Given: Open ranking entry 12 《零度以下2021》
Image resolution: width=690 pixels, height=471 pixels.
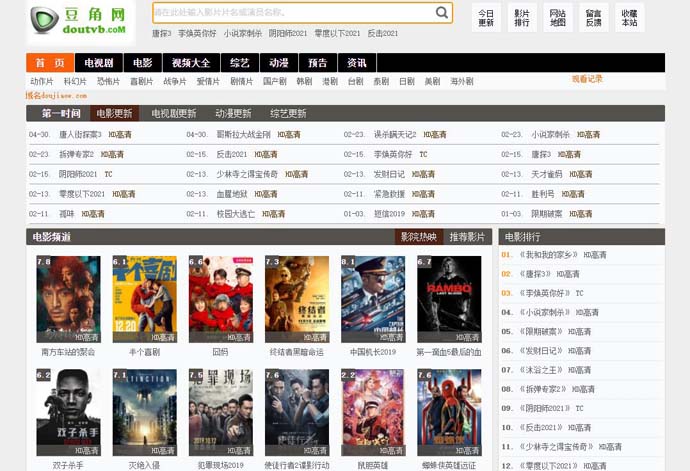Looking at the screenshot, I should pyautogui.click(x=548, y=466).
